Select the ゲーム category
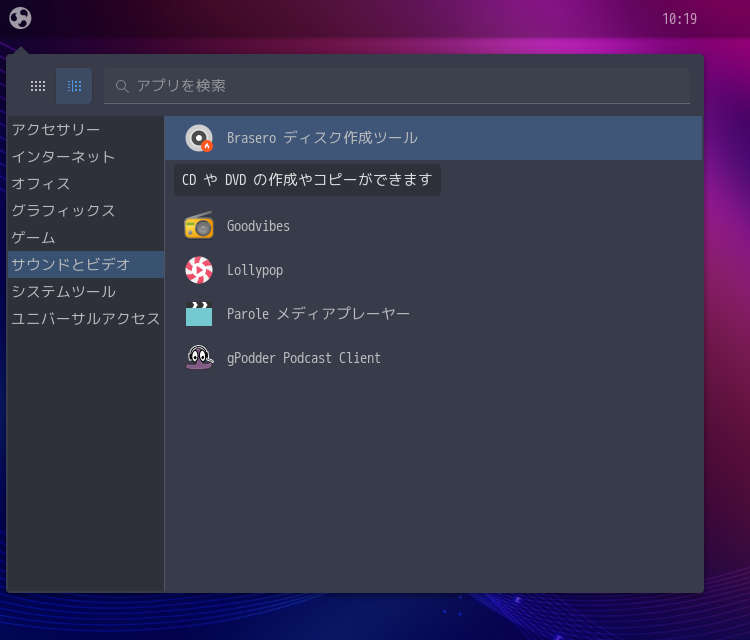 [86, 238]
